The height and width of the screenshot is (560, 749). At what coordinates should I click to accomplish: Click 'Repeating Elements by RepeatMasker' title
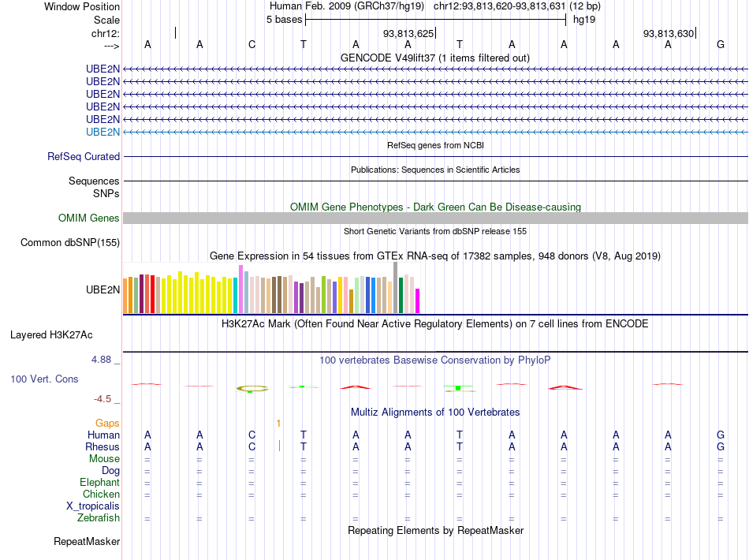click(435, 530)
